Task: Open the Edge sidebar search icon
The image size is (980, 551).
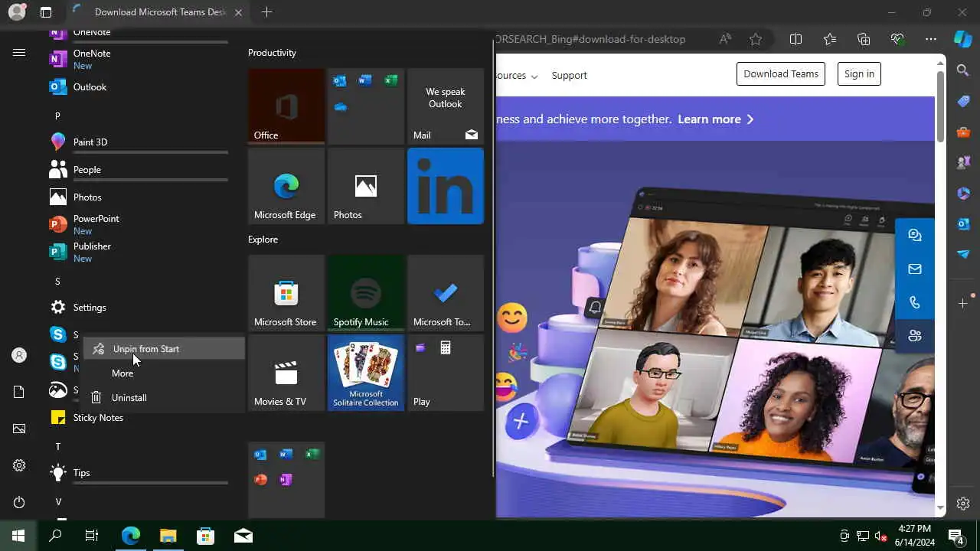Action: [x=963, y=70]
